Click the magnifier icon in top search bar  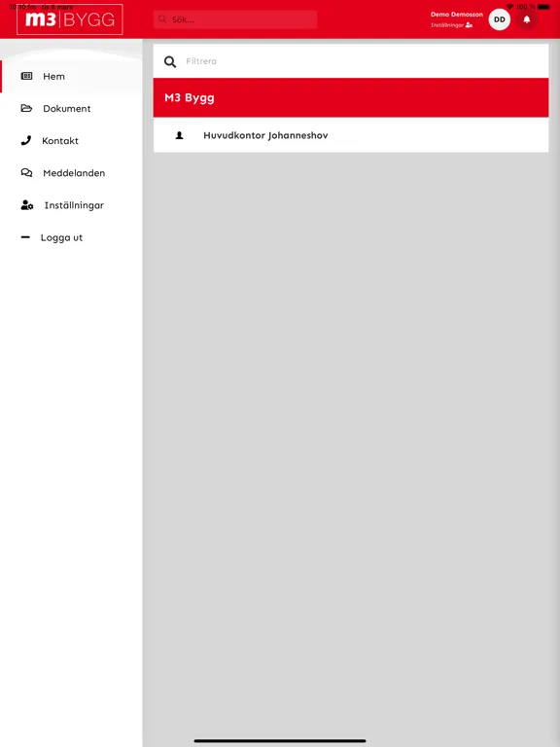(162, 19)
